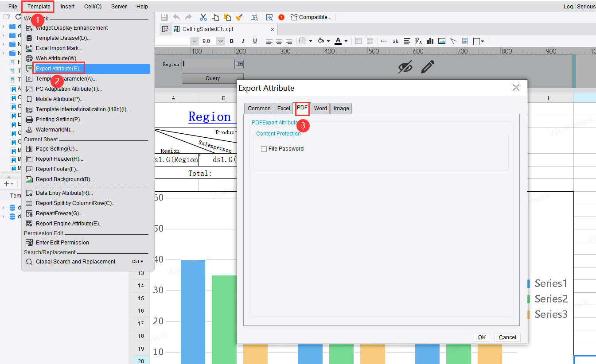Align cell text left

click(269, 41)
